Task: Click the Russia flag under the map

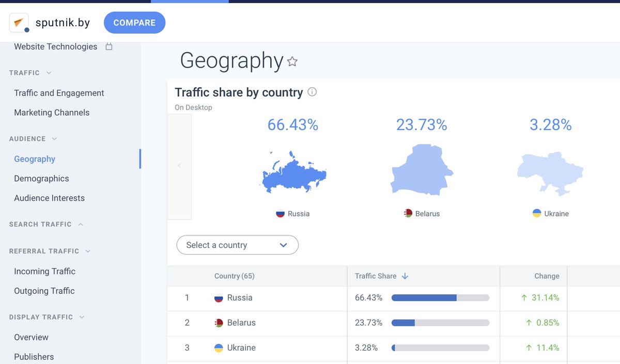Action: 280,213
